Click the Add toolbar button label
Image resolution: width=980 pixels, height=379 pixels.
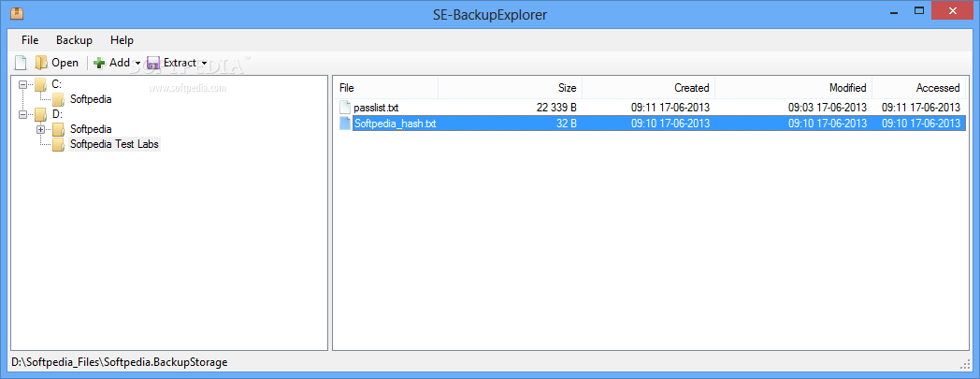click(120, 63)
